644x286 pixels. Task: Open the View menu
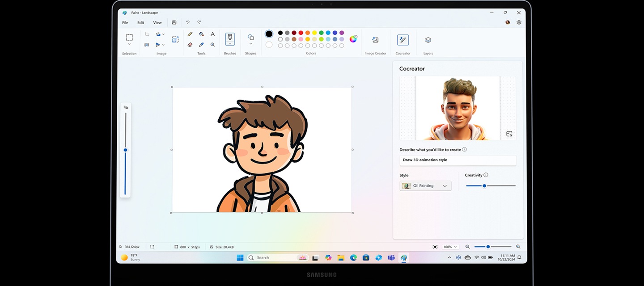(x=157, y=23)
